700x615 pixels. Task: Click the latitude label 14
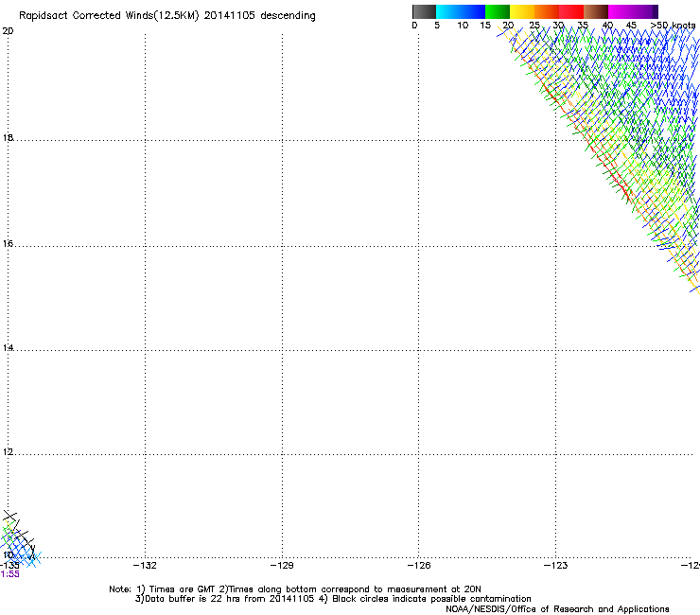pyautogui.click(x=8, y=348)
